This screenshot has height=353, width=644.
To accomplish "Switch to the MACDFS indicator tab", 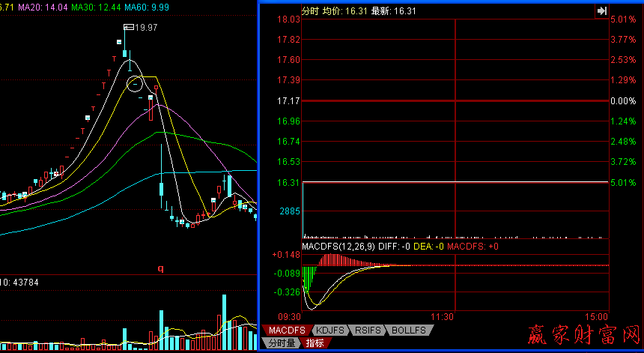I will (x=286, y=331).
